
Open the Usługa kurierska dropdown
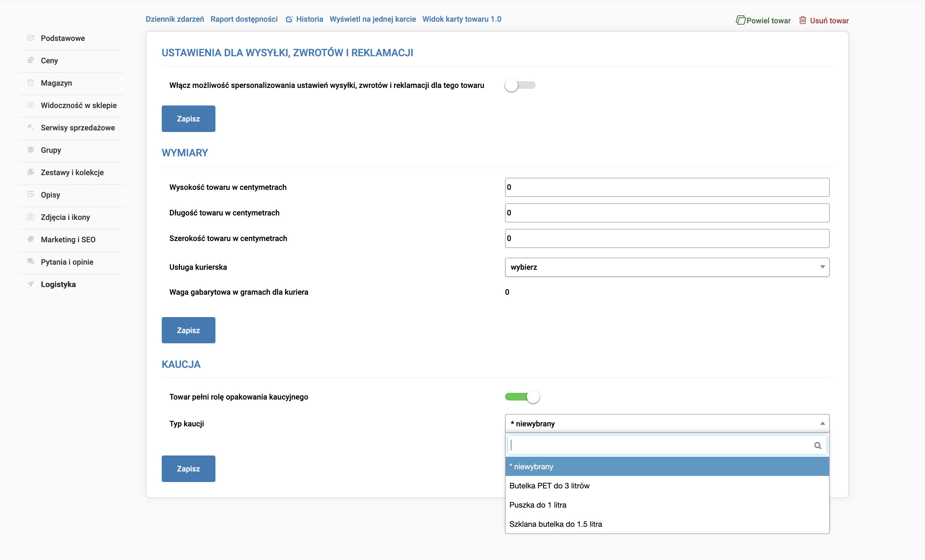(667, 267)
